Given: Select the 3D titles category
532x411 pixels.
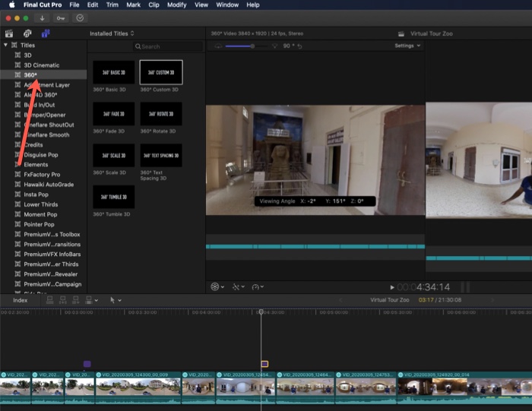Looking at the screenshot, I should (28, 55).
